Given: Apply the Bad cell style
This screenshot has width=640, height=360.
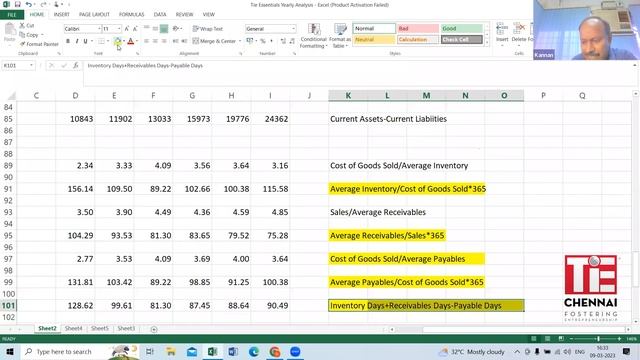Looking at the screenshot, I should 418,28.
